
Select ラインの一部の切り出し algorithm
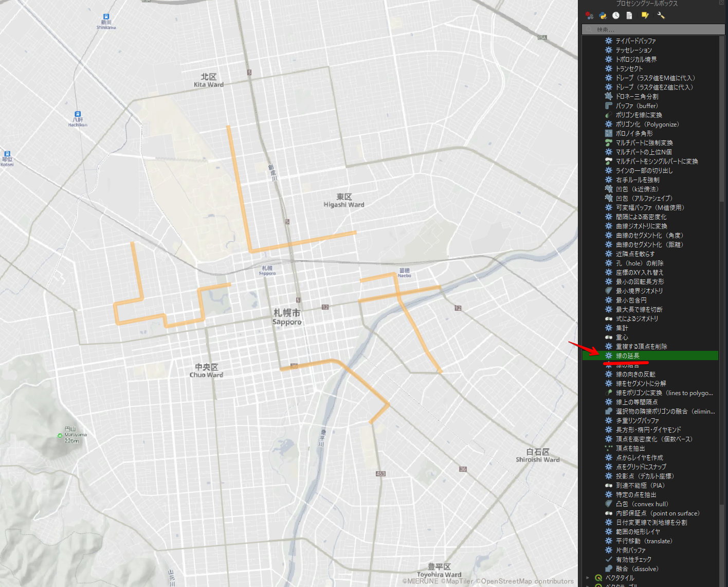[645, 171]
